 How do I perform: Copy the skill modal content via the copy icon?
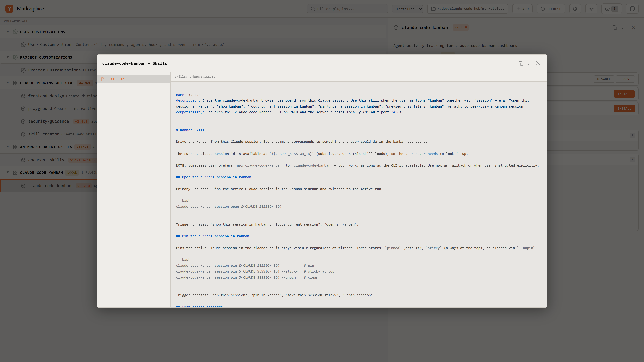click(x=521, y=63)
